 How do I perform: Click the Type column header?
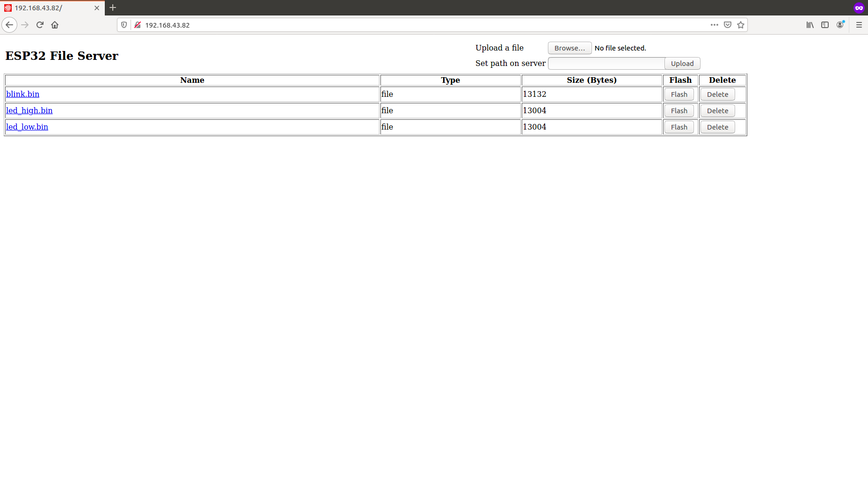tap(451, 80)
